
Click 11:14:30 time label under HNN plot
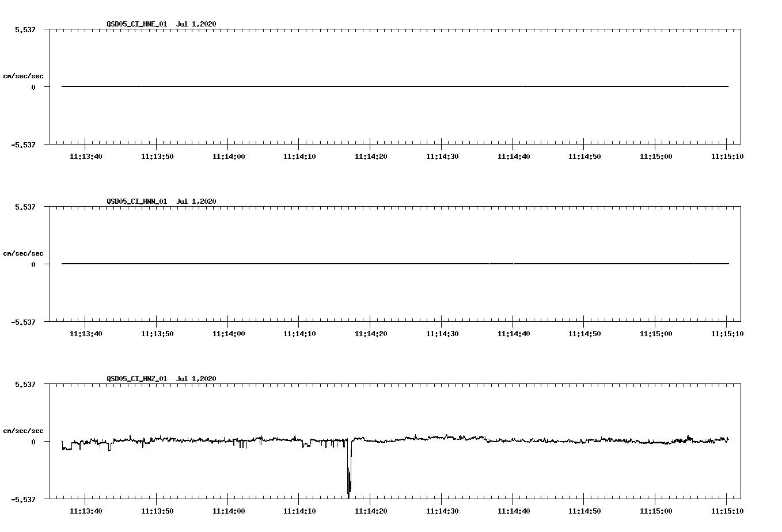pos(442,334)
